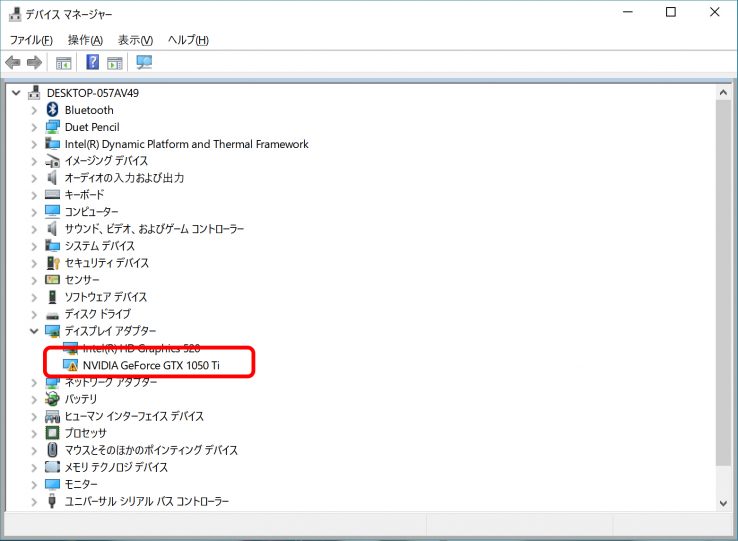Select Intel(R) HD Graphics device entry
Viewport: 738px width, 541px height.
[141, 348]
